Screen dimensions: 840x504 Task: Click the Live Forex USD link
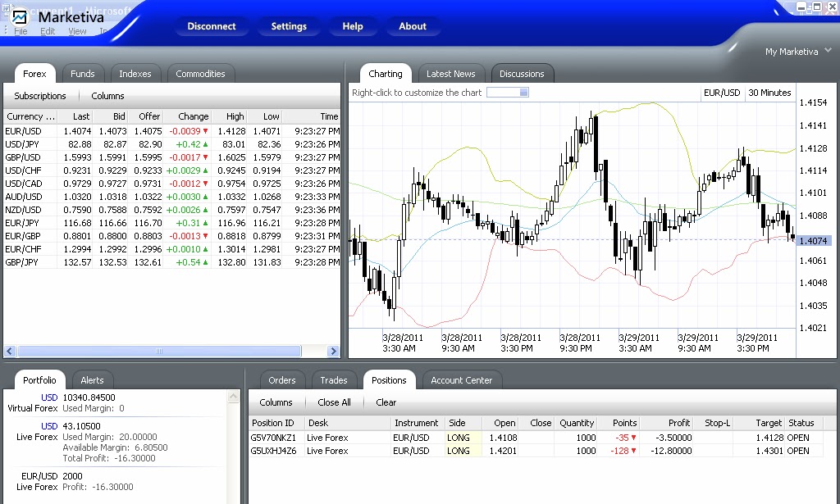(49, 426)
